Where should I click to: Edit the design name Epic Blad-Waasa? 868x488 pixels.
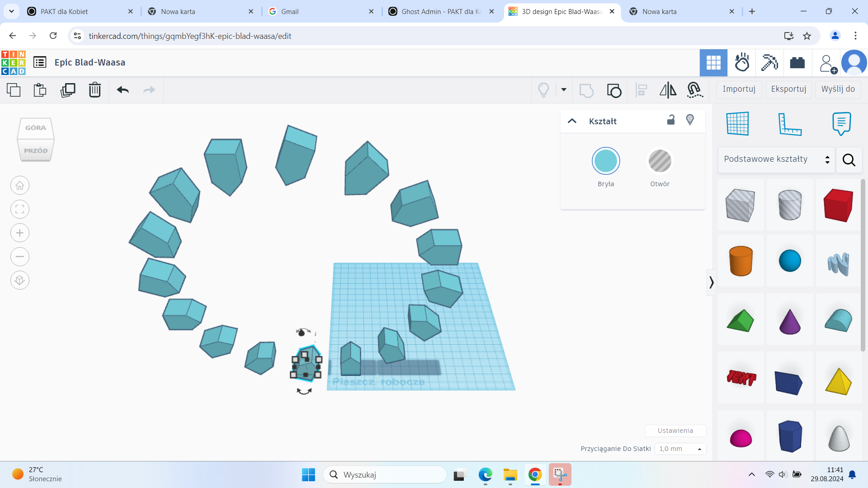pyautogui.click(x=90, y=62)
